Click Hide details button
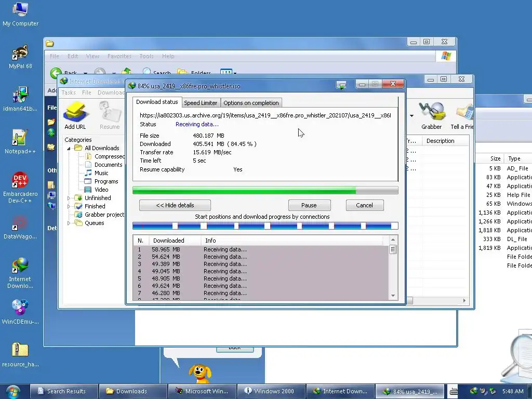 (175, 205)
